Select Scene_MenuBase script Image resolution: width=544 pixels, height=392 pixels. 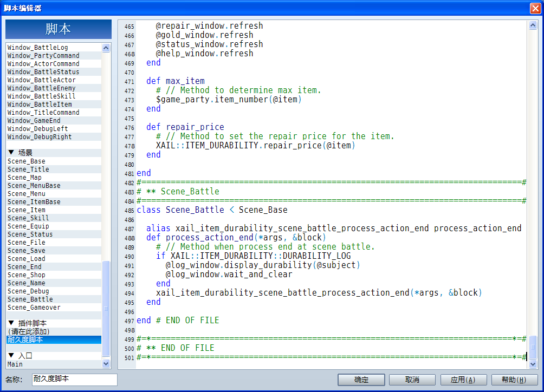point(54,185)
